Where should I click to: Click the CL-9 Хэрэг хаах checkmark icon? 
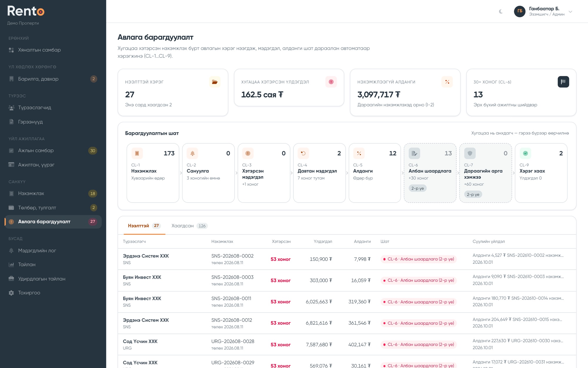(x=525, y=153)
